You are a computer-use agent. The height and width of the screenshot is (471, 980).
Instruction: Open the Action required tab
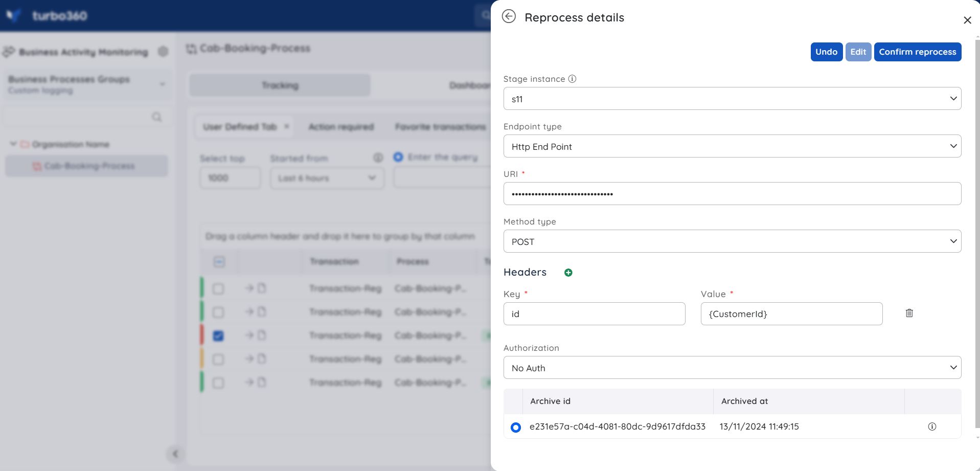[x=341, y=127]
